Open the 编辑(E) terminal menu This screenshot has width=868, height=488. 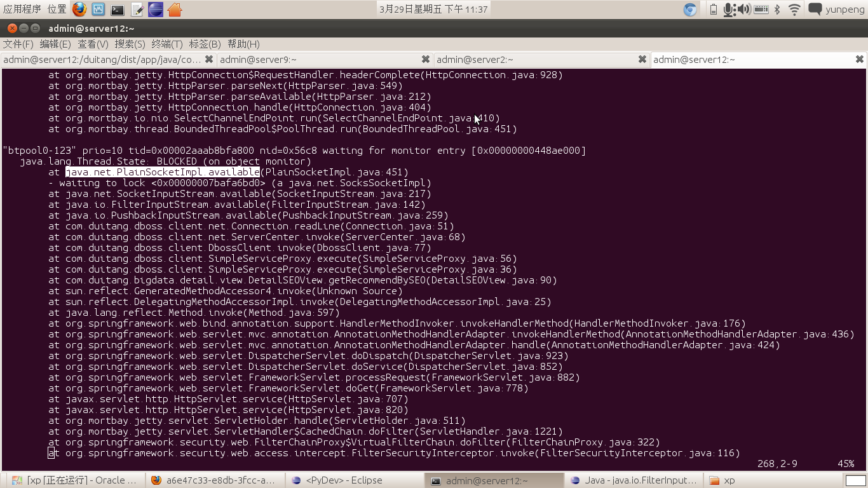click(x=55, y=44)
